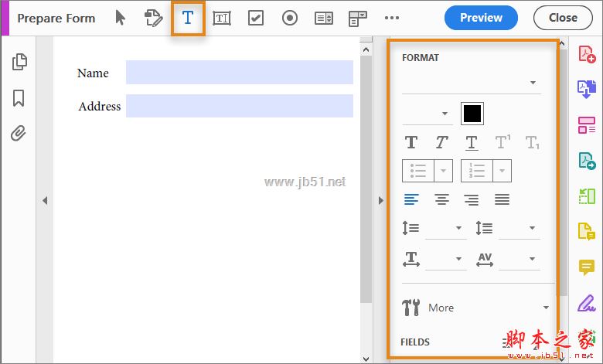Open the Fill & Sign tool

[x=587, y=303]
